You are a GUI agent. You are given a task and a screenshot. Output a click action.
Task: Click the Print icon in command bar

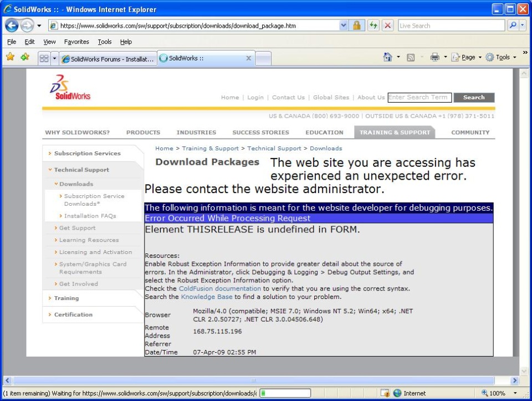click(x=434, y=57)
